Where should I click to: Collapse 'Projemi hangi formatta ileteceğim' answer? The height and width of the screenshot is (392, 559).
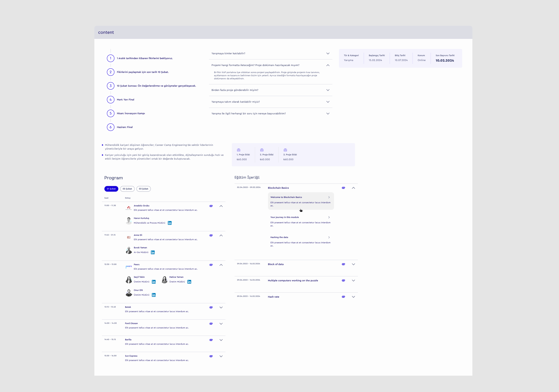pyautogui.click(x=328, y=65)
